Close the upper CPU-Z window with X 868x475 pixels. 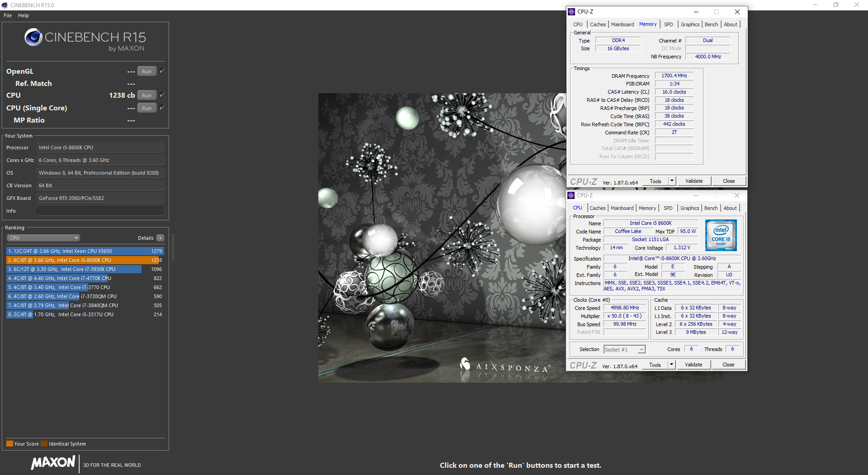(737, 12)
